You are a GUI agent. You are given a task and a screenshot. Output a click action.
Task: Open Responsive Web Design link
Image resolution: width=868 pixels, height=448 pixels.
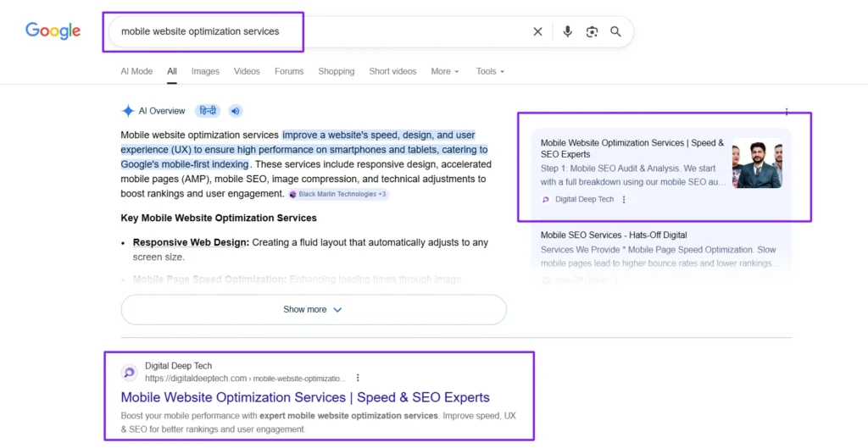[x=191, y=242]
